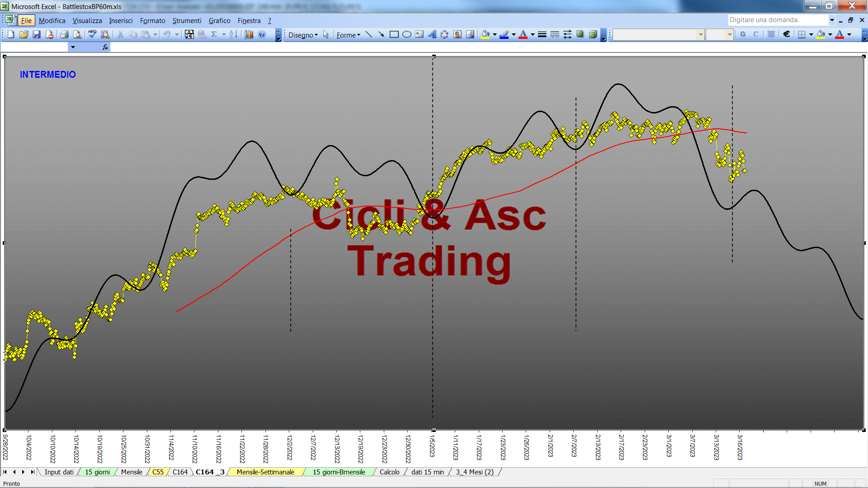Viewport: 868px width, 488px height.
Task: Switch to the dati 15 min tab
Action: pyautogui.click(x=427, y=472)
